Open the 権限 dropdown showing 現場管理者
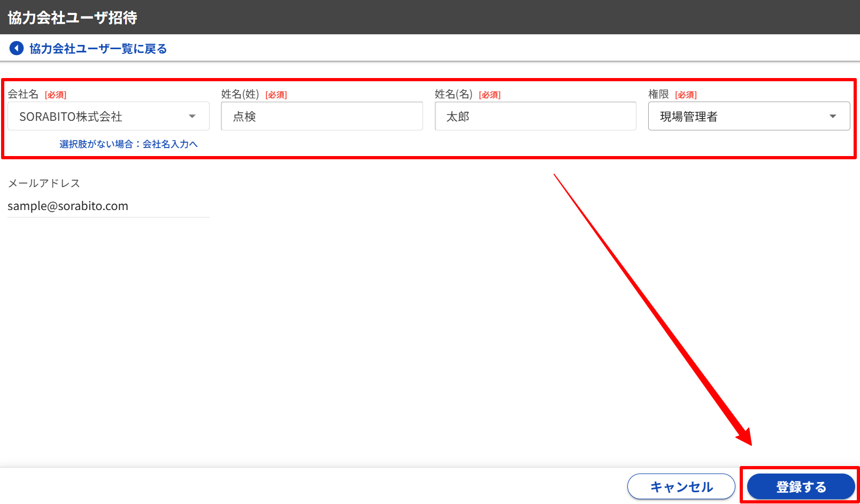 tap(741, 117)
